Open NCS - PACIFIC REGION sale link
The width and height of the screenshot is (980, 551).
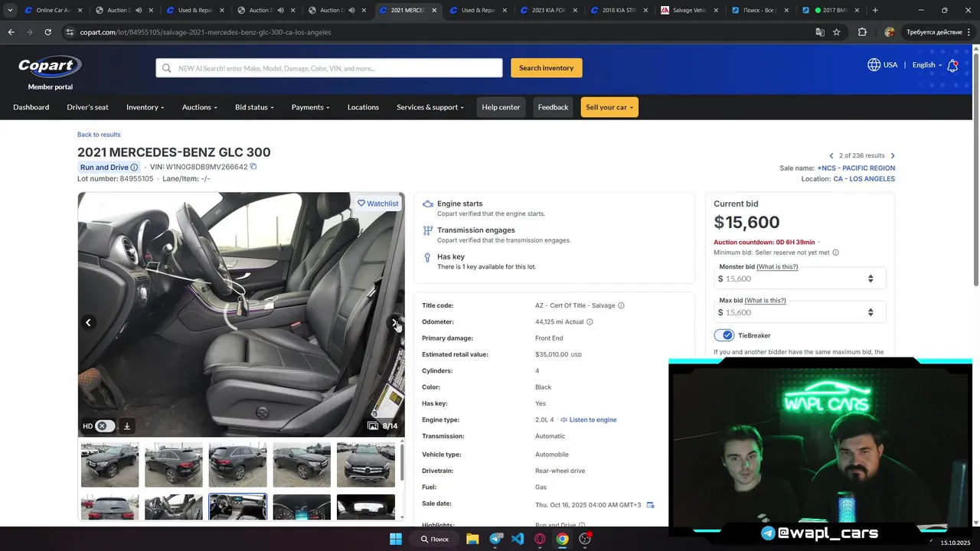(856, 168)
